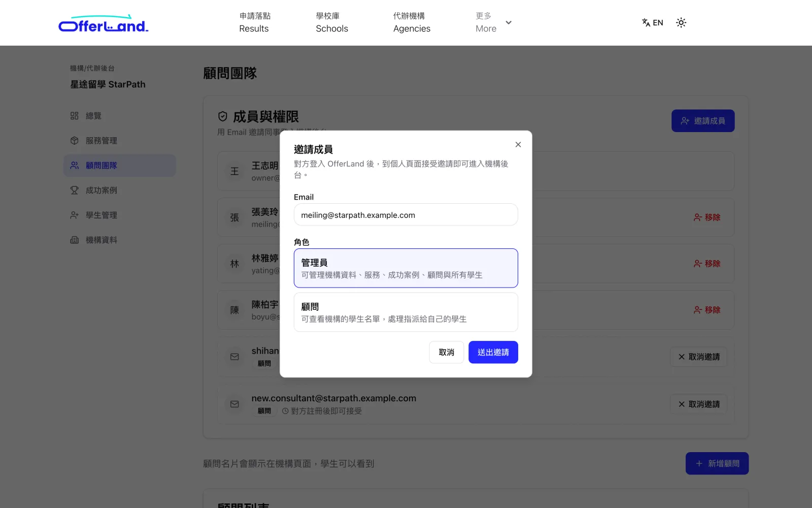
Task: Click the 成功案例 trophy icon
Action: tap(75, 190)
